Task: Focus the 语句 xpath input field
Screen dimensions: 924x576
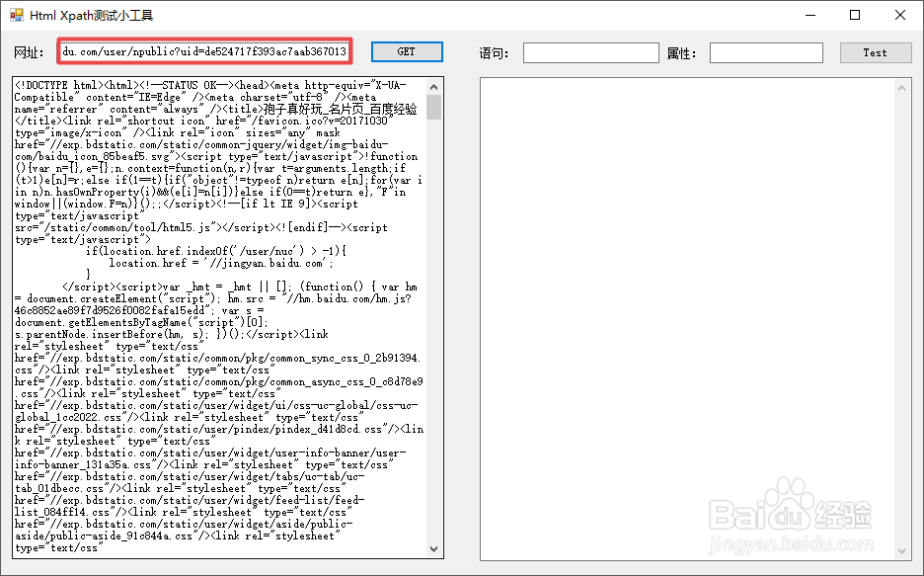Action: (591, 52)
